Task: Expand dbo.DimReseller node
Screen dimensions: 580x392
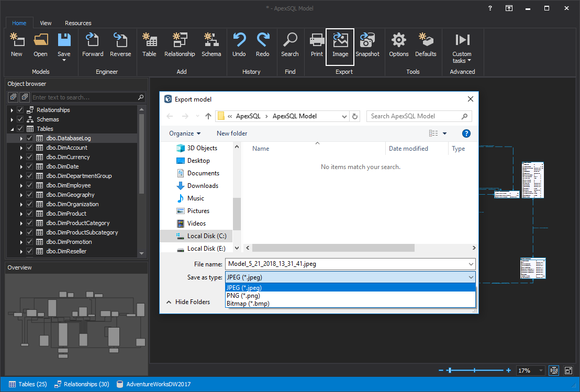Action: [x=21, y=251]
